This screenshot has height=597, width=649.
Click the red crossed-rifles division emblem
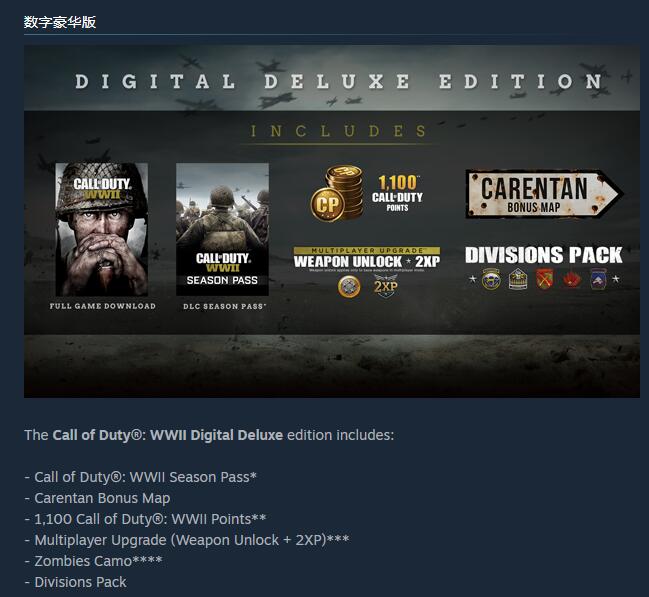click(x=545, y=279)
